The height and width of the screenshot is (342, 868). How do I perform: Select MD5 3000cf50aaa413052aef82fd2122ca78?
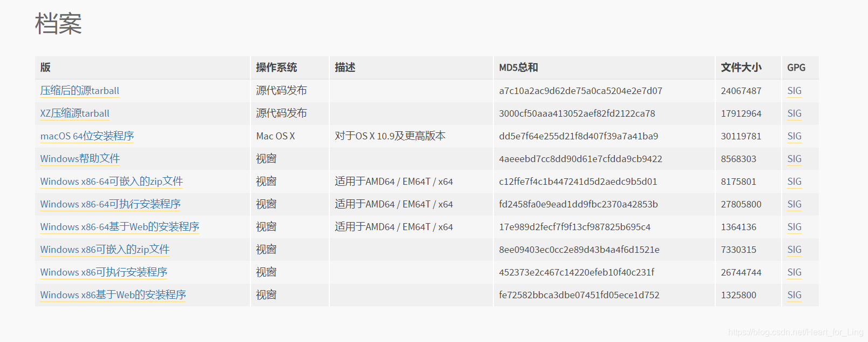pyautogui.click(x=577, y=113)
